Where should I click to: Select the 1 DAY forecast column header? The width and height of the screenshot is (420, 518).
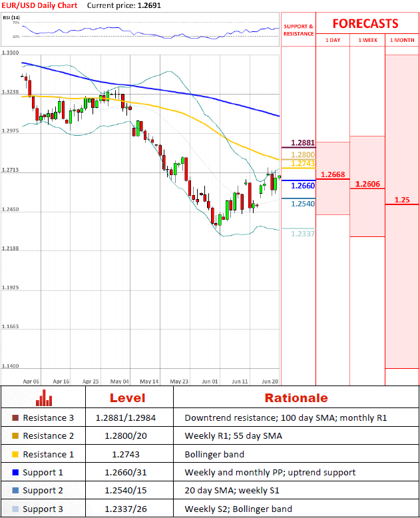(333, 40)
